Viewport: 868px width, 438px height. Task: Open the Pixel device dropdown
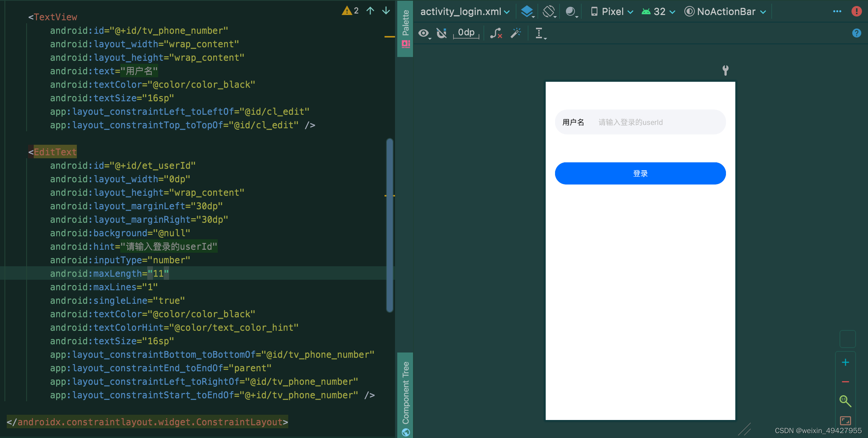click(x=612, y=12)
